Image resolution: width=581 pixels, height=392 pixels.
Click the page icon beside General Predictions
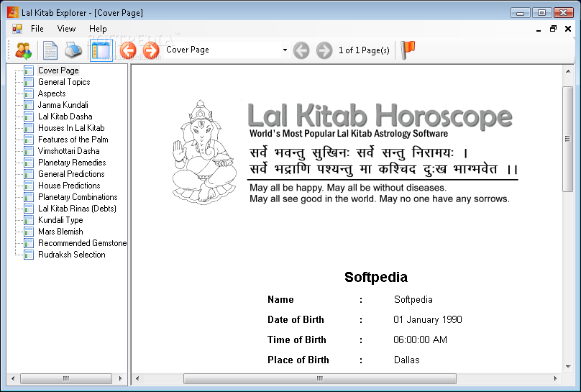pos(29,174)
